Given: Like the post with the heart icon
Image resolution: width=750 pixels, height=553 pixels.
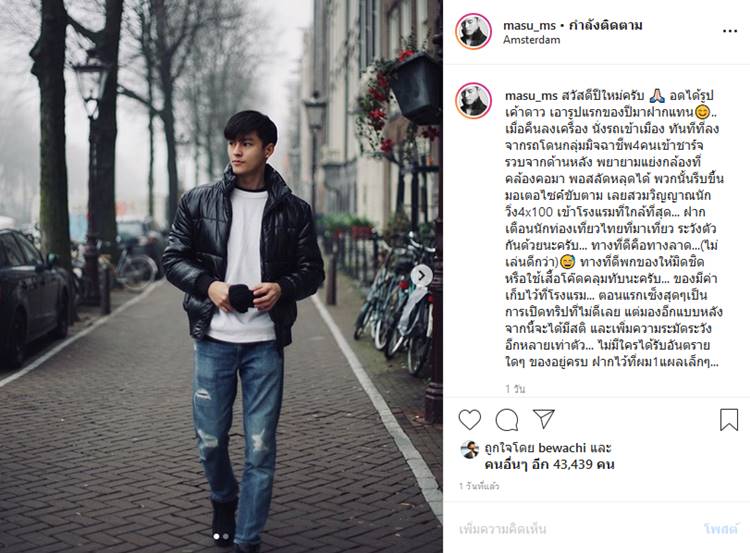Looking at the screenshot, I should [470, 420].
